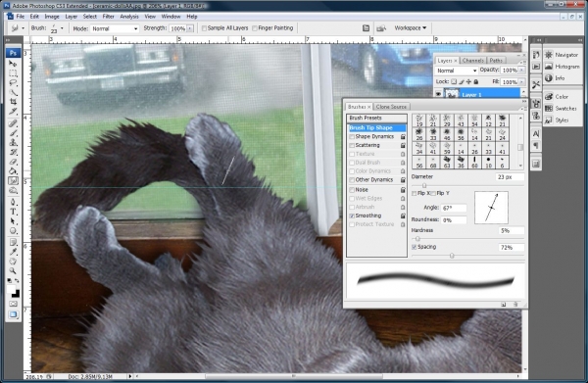Open the Analysis menu
The image size is (588, 383).
(x=129, y=17)
